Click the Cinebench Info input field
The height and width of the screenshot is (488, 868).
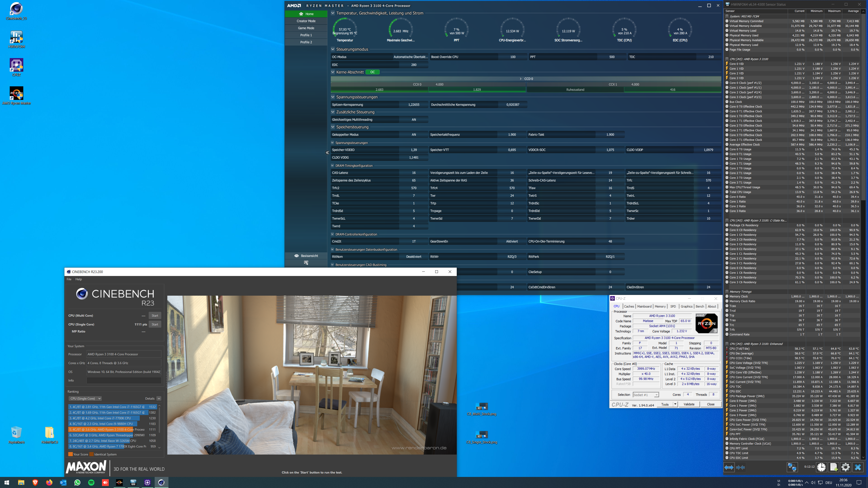coord(124,380)
